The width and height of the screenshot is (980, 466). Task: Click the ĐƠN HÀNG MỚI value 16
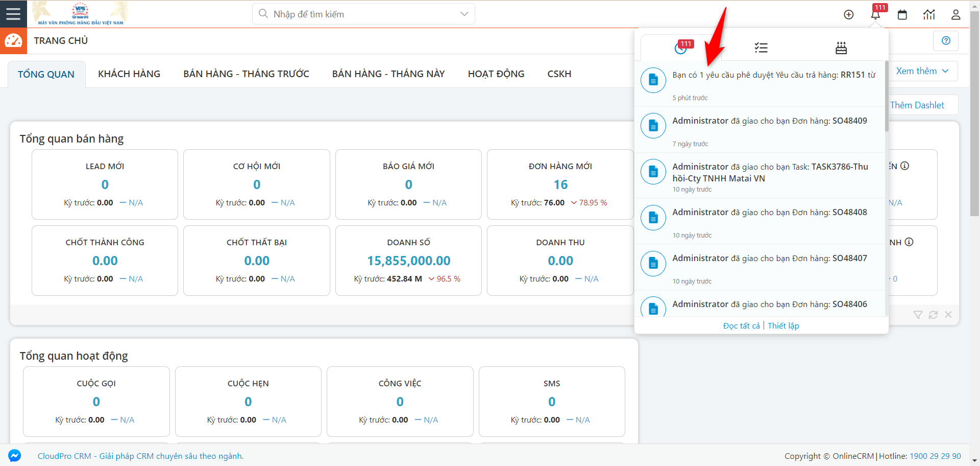point(560,184)
